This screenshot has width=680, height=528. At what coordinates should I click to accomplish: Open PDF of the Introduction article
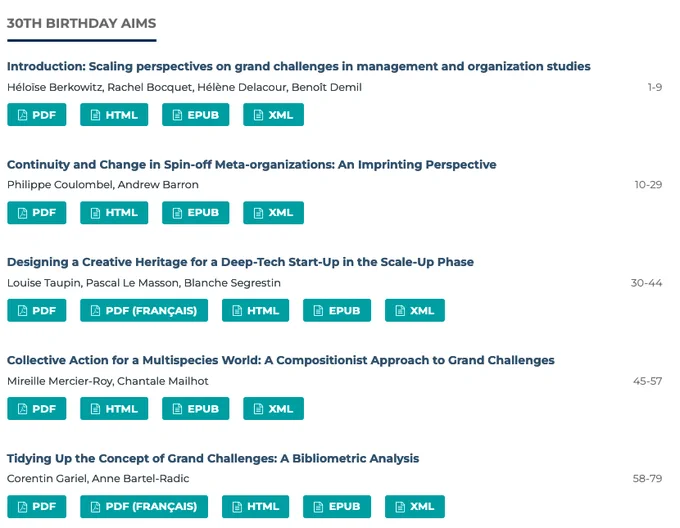click(36, 114)
